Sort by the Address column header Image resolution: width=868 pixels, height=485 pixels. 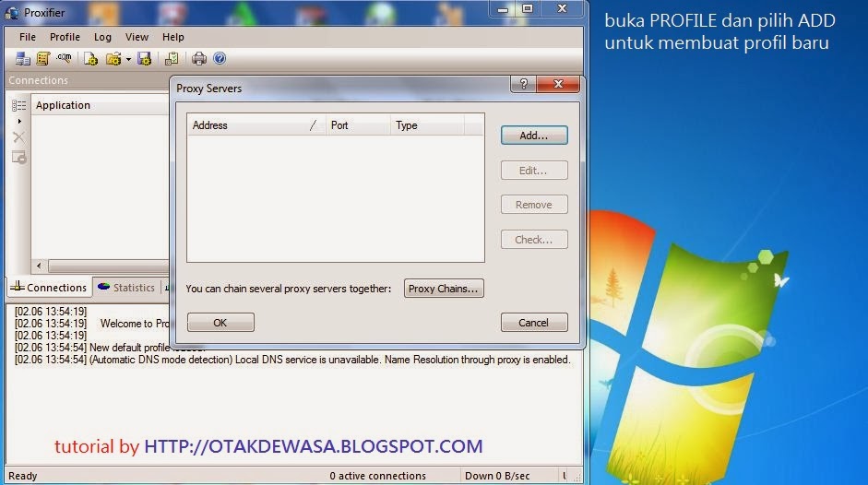click(x=256, y=125)
